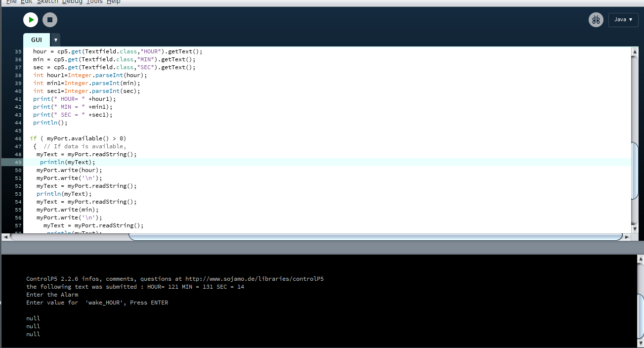Click line number 46 in the gutter
This screenshot has width=644, height=348.
click(18, 138)
